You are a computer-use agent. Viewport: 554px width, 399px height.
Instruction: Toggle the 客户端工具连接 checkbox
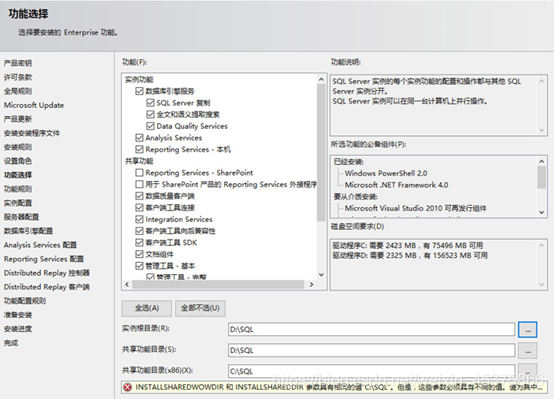pyautogui.click(x=139, y=208)
